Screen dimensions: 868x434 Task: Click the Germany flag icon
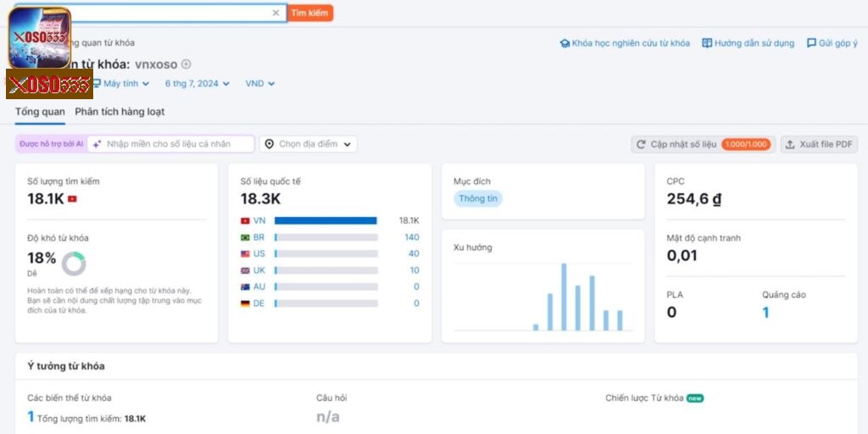[245, 304]
